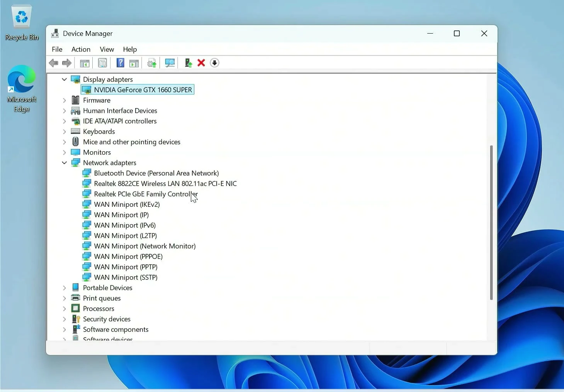
Task: Select IDE ATA/ATAPI controllers label
Action: point(120,121)
